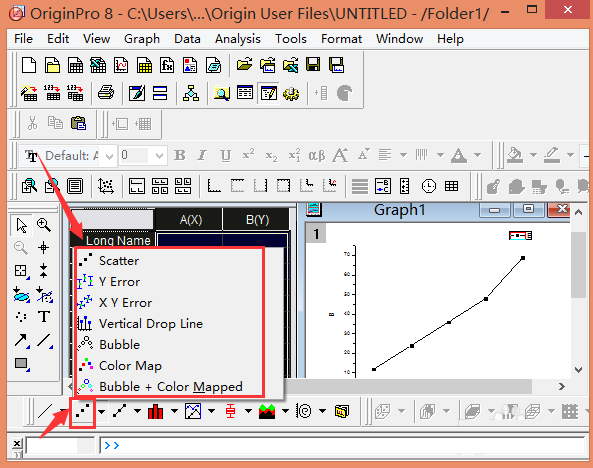Viewport: 593px width, 468px height.
Task: Click the Save Project floppy icon
Action: (313, 65)
